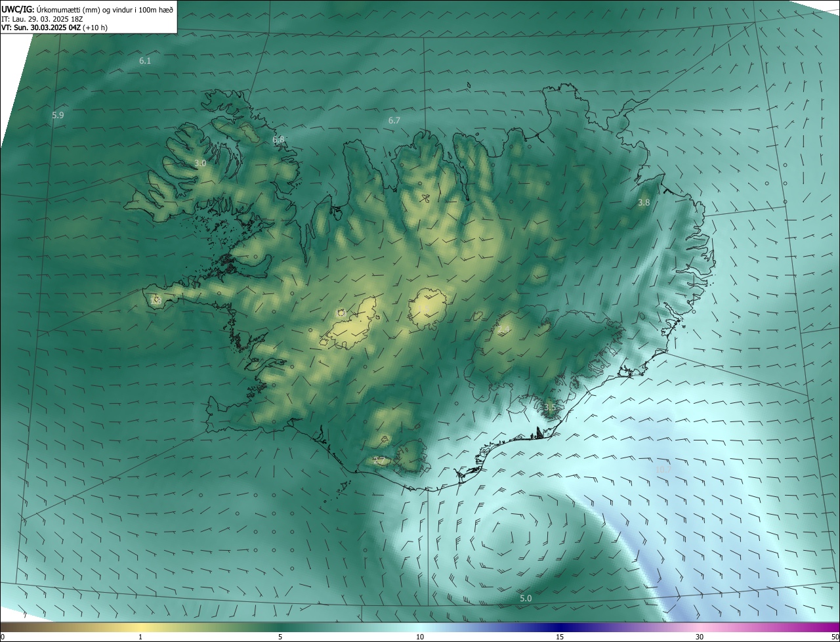Click the initial time line 'IT: Lau. 29. 03. 2025 18Z'
The image size is (840, 642).
pos(43,19)
